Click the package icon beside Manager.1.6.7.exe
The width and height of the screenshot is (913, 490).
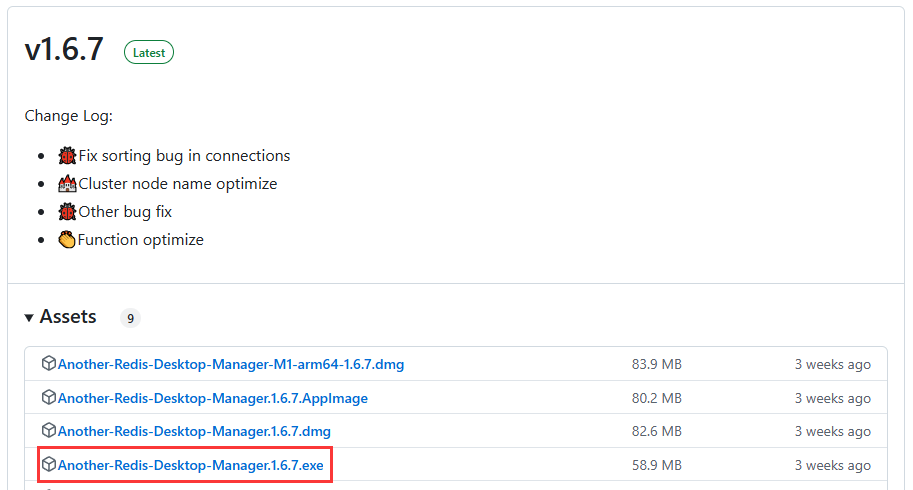coord(49,464)
